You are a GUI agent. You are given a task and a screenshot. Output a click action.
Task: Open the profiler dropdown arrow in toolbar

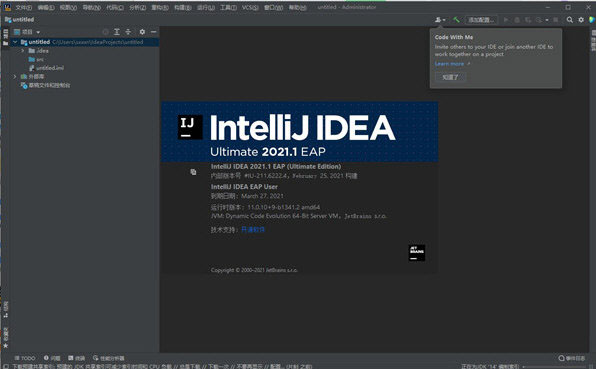pyautogui.click(x=547, y=20)
